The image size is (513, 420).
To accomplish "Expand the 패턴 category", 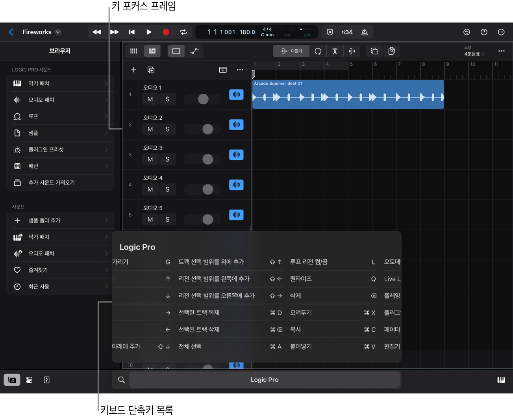I will click(x=60, y=166).
